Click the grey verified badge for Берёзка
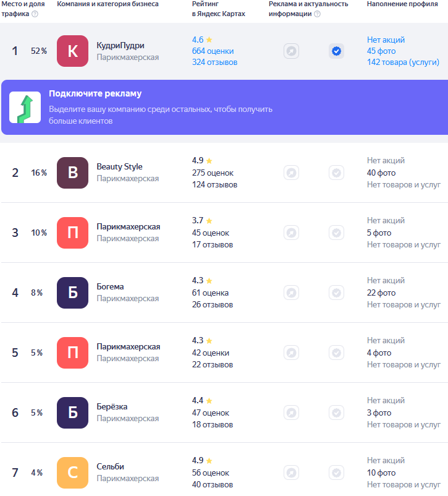Image resolution: width=448 pixels, height=496 pixels. [x=336, y=413]
